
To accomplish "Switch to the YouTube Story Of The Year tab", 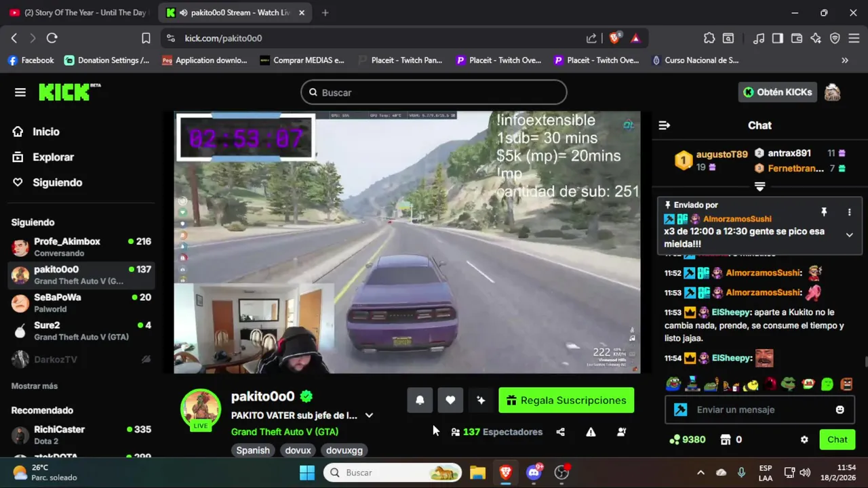I will (77, 13).
